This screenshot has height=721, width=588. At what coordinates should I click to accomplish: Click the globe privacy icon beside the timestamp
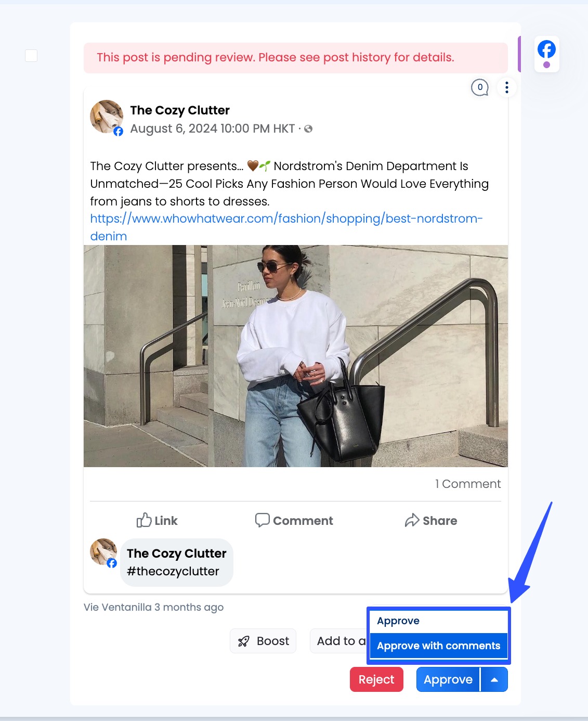pyautogui.click(x=309, y=128)
